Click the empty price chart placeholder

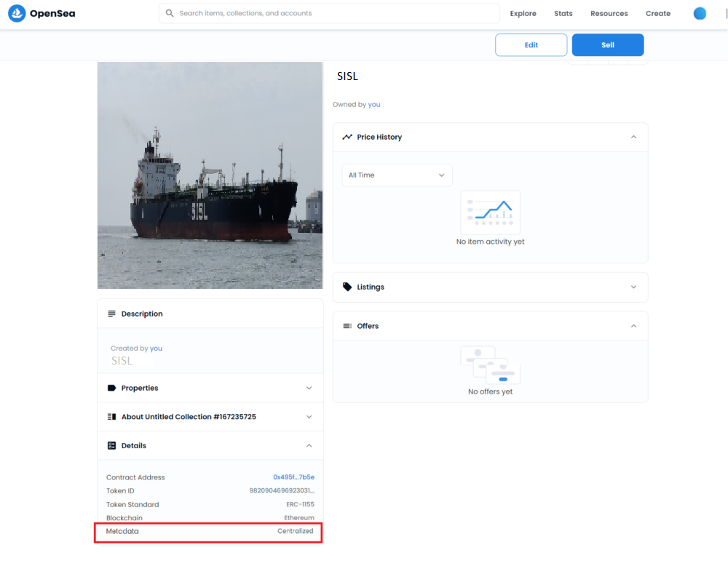point(490,212)
